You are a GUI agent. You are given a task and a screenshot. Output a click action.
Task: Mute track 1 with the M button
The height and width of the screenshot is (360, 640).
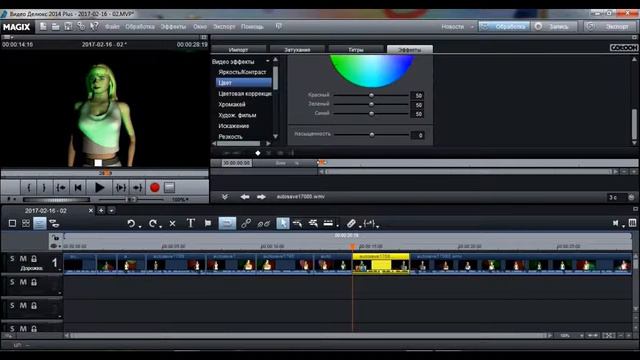point(23,259)
